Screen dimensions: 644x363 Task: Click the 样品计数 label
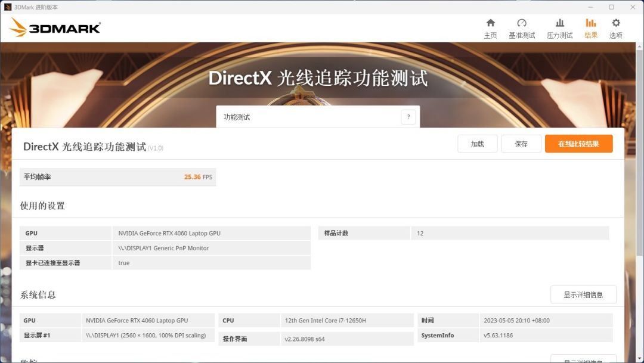[x=336, y=233]
